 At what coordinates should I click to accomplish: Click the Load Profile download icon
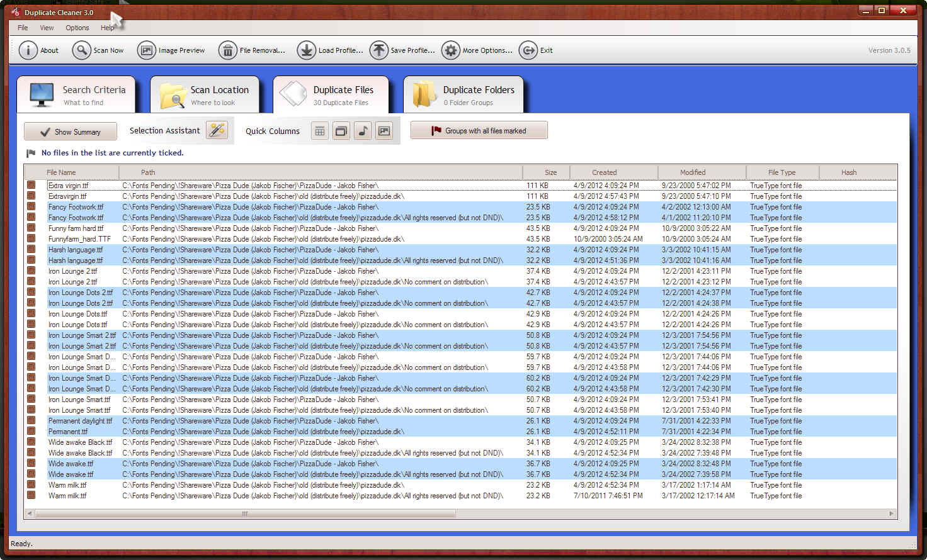pos(307,50)
